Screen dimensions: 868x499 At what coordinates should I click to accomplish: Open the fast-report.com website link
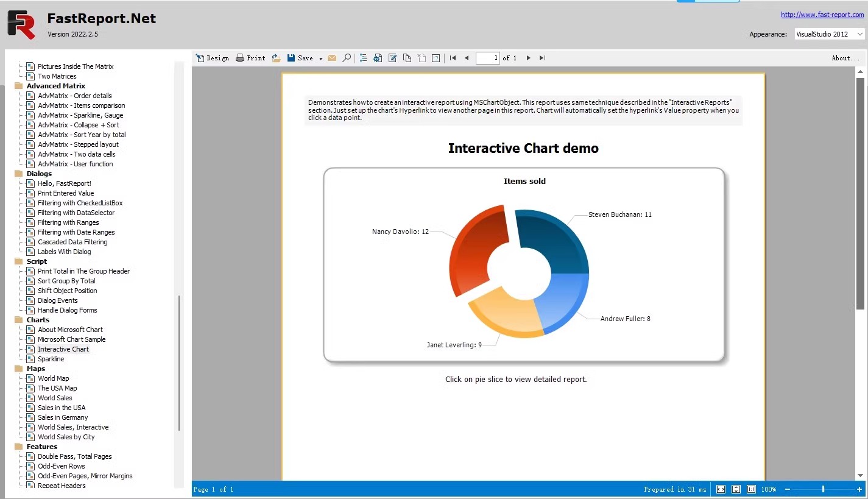tap(822, 15)
